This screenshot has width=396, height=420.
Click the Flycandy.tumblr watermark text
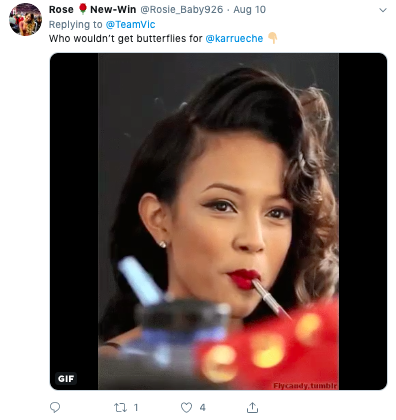pyautogui.click(x=305, y=386)
